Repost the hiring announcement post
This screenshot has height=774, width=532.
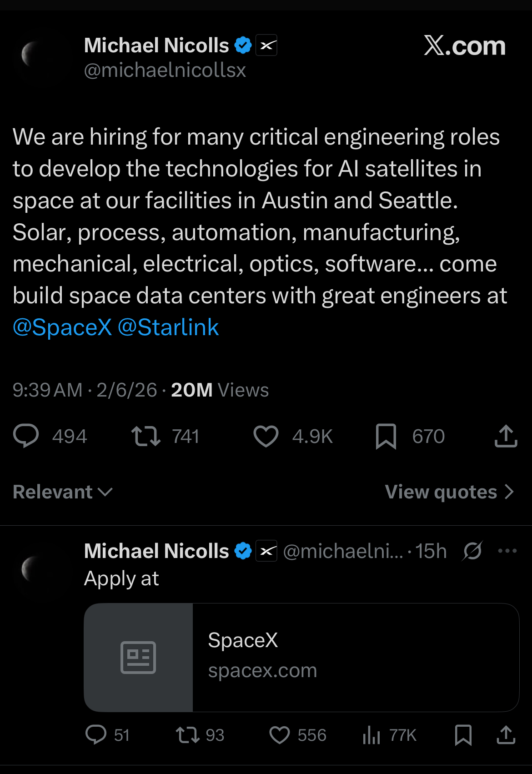146,436
